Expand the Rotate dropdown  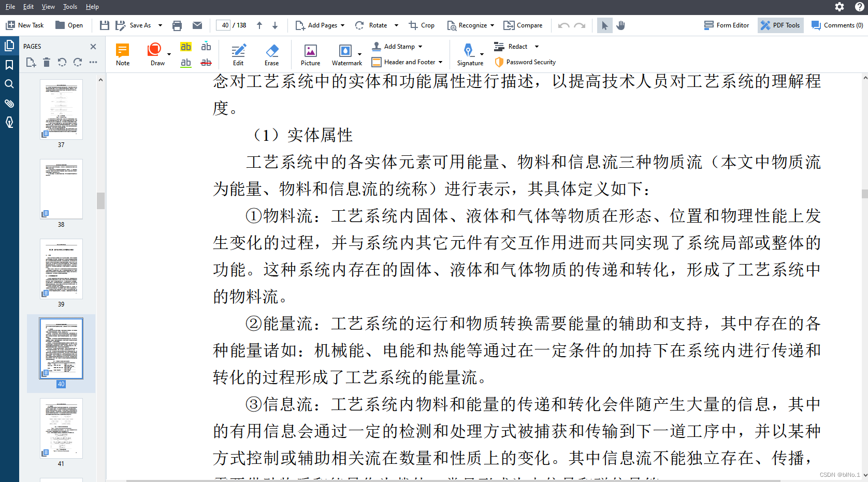point(396,25)
